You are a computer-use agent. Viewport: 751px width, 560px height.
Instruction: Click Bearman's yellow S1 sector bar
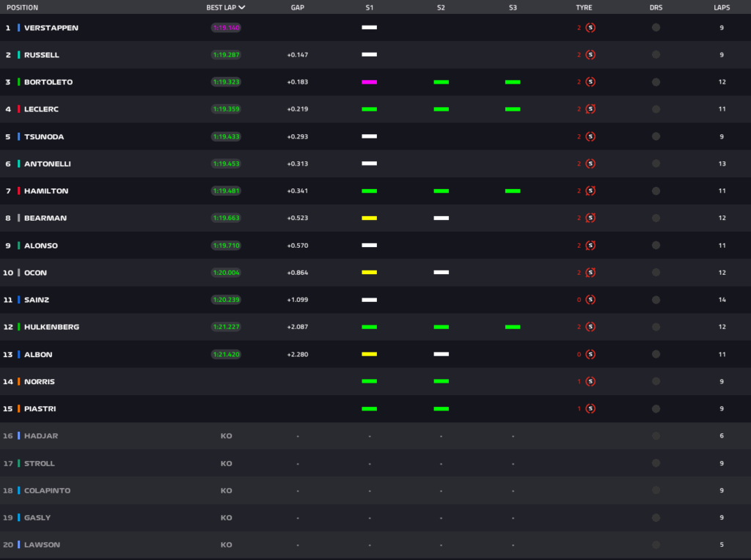pyautogui.click(x=369, y=218)
